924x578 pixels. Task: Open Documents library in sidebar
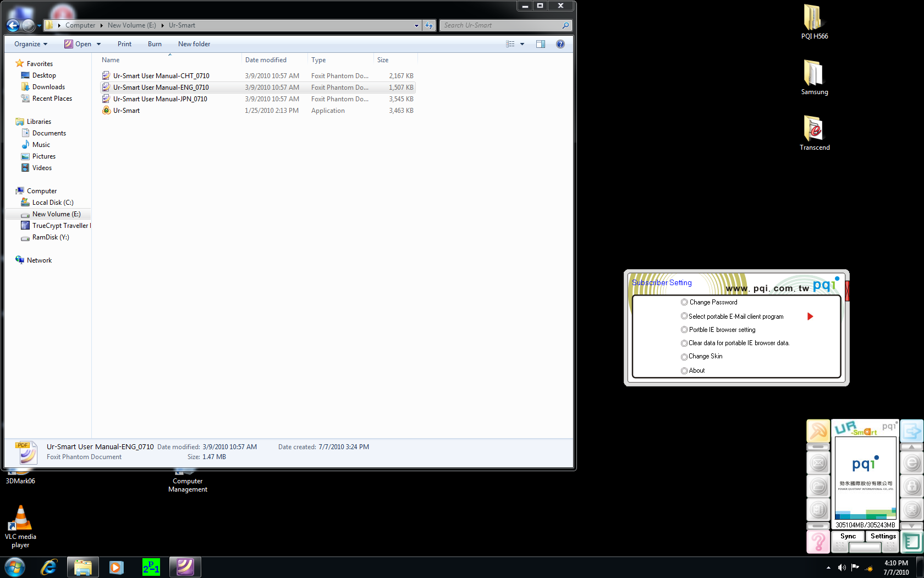[x=49, y=133]
